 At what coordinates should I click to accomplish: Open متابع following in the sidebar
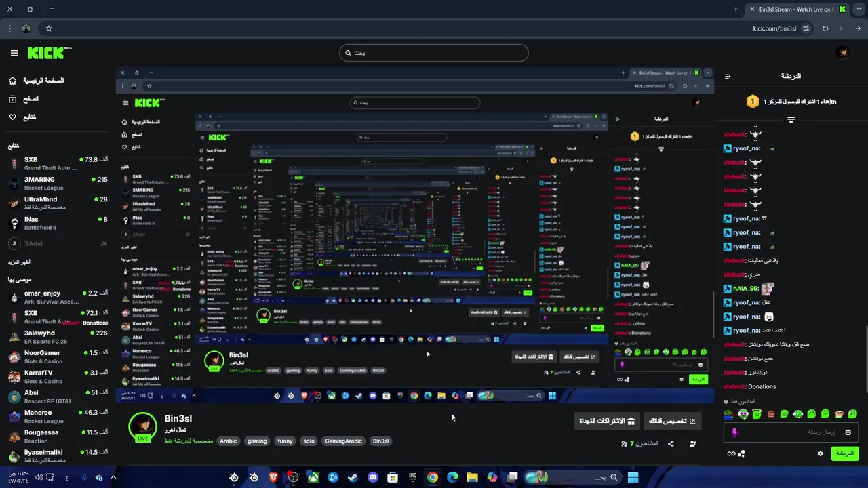point(22,117)
